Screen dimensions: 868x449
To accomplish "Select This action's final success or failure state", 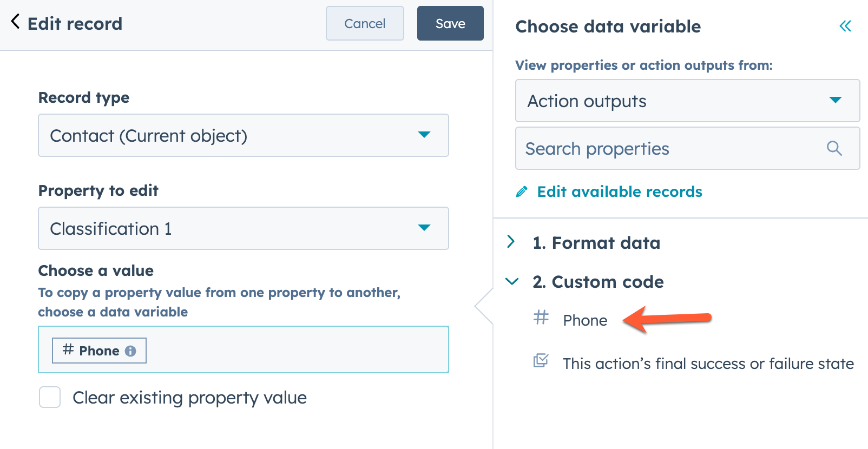I will (708, 364).
